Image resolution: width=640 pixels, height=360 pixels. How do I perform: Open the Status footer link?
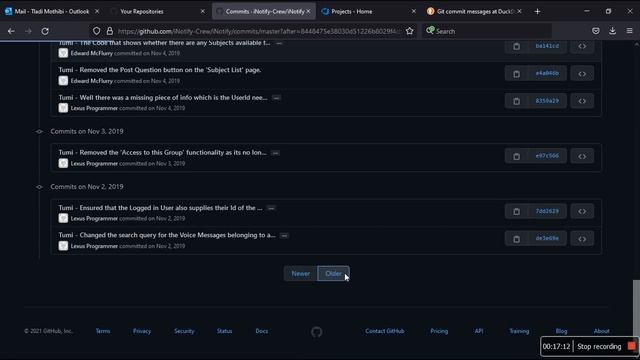click(224, 331)
